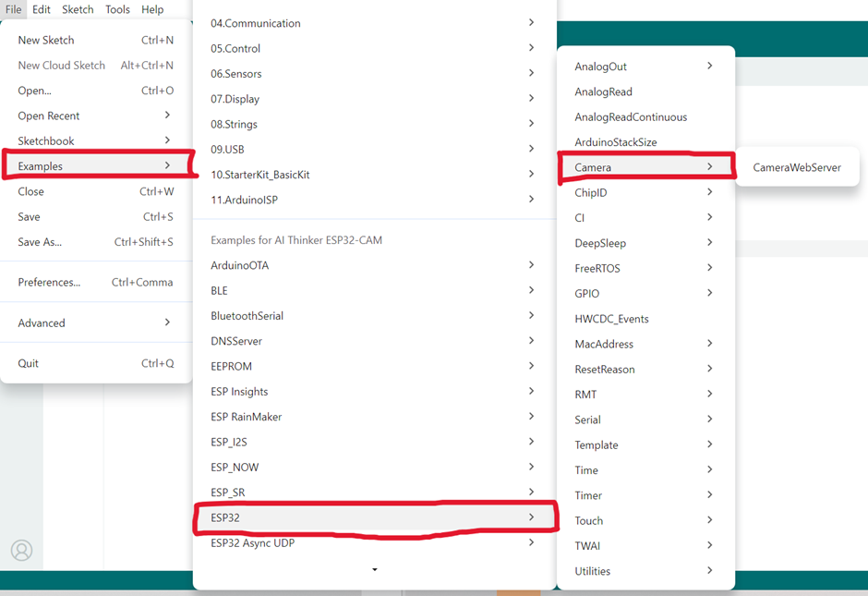The image size is (868, 596).
Task: Expand the Camera examples submenu
Action: pos(645,167)
